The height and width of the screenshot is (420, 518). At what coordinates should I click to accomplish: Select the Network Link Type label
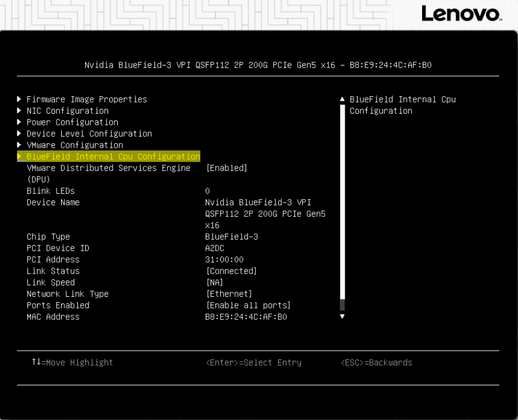tap(67, 294)
